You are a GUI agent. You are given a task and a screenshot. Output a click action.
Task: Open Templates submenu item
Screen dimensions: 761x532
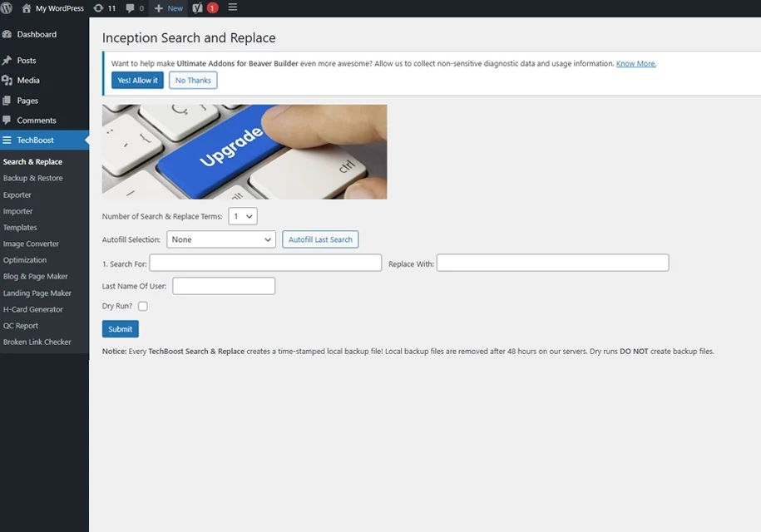(20, 228)
